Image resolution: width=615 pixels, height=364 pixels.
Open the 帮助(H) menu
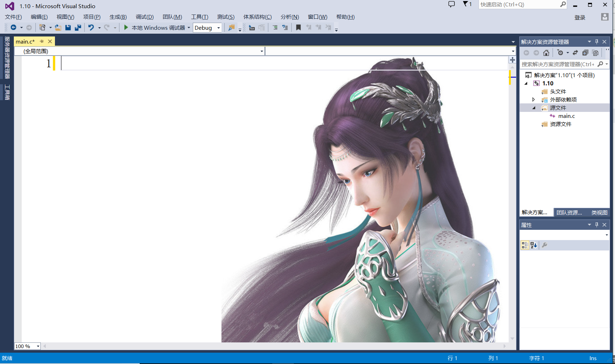coord(346,17)
